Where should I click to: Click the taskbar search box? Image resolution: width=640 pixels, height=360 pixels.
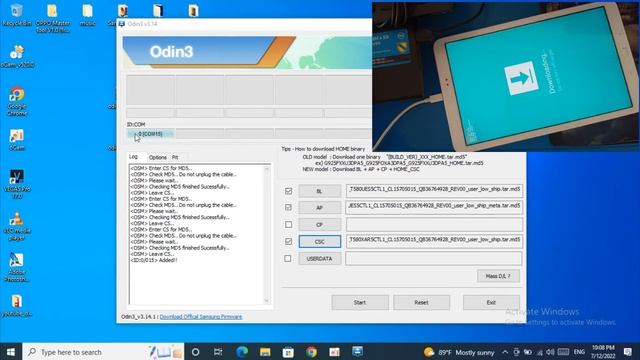pyautogui.click(x=103, y=352)
